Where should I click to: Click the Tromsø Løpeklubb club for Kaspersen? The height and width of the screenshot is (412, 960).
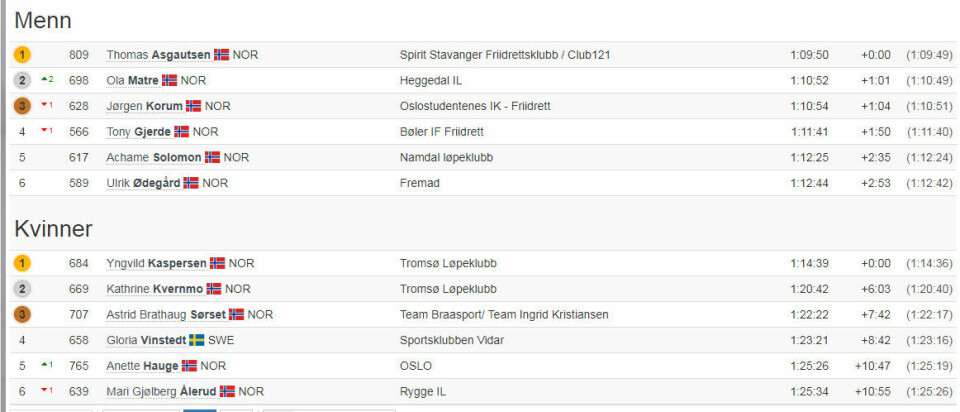click(447, 263)
